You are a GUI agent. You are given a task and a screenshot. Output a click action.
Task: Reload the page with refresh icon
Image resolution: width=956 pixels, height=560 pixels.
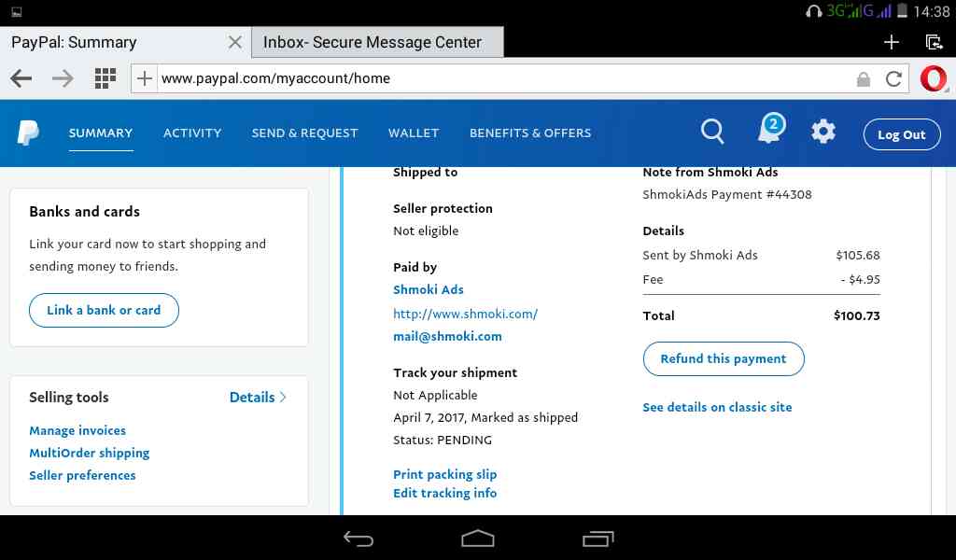[x=893, y=79]
